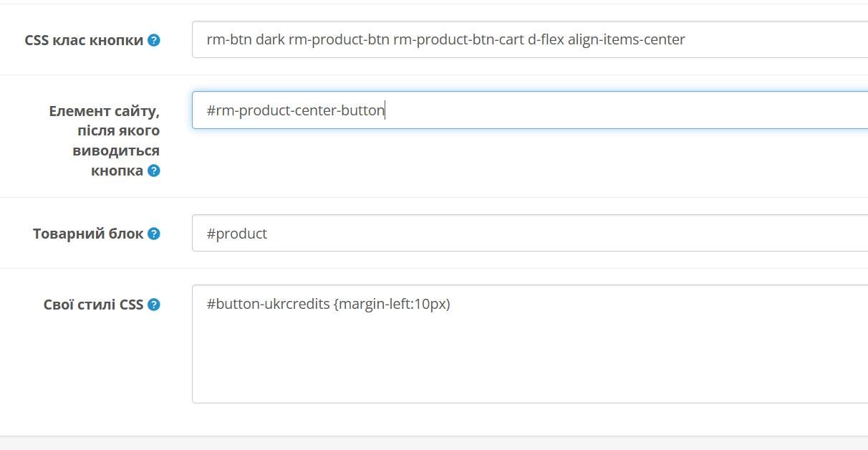
Task: Click the "Свої стилі CSS" label text
Action: pyautogui.click(x=94, y=305)
